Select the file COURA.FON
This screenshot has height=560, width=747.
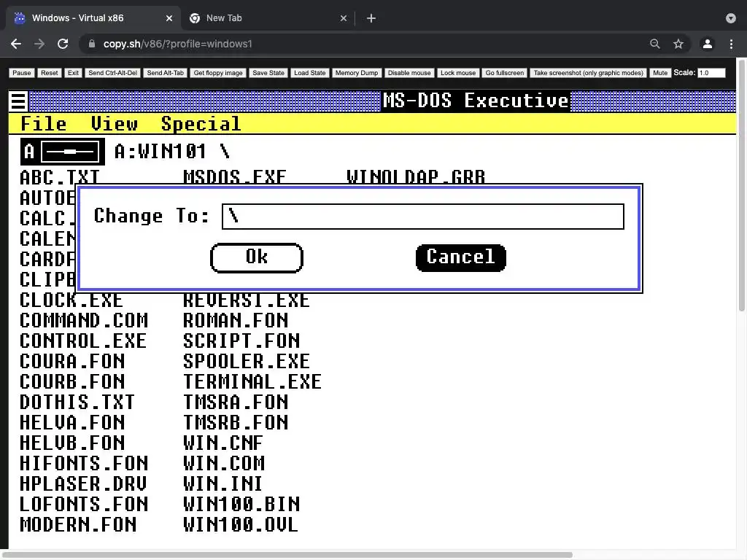pos(72,362)
